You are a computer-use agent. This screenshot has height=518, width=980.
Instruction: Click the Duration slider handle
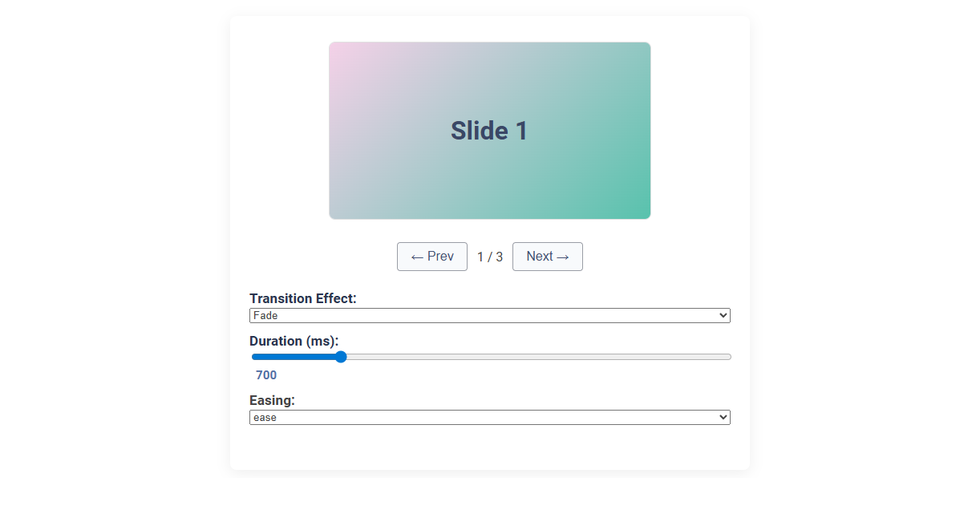tap(340, 357)
